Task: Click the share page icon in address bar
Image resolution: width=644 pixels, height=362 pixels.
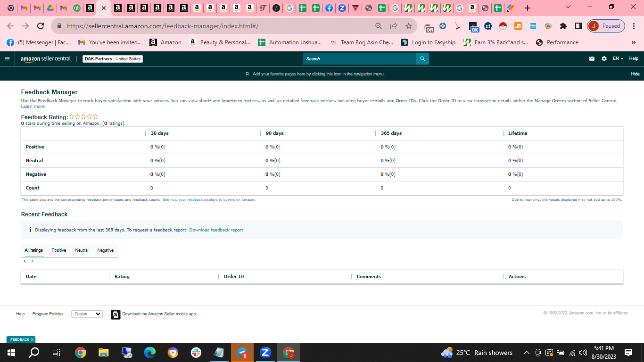Action: tap(394, 26)
